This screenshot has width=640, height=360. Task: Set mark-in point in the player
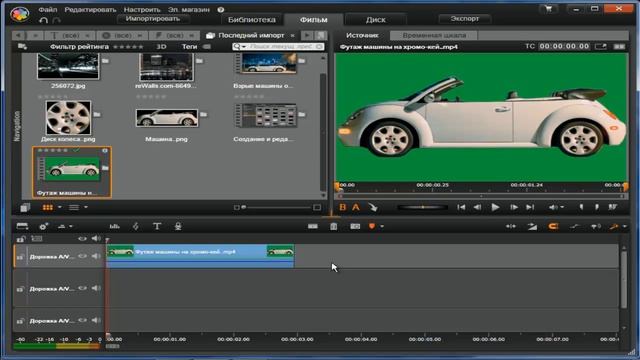click(x=581, y=207)
